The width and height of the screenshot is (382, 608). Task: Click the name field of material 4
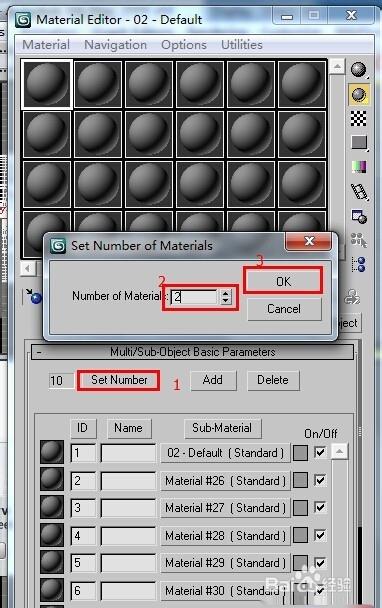point(128,536)
